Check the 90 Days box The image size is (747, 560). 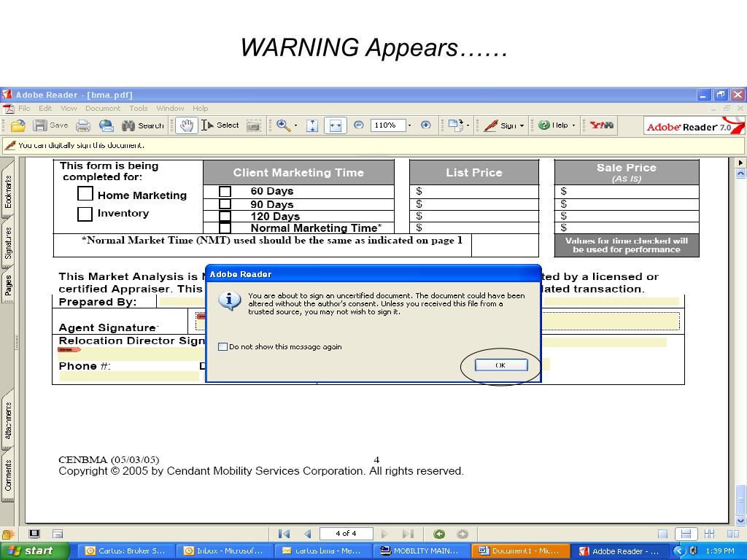click(225, 204)
